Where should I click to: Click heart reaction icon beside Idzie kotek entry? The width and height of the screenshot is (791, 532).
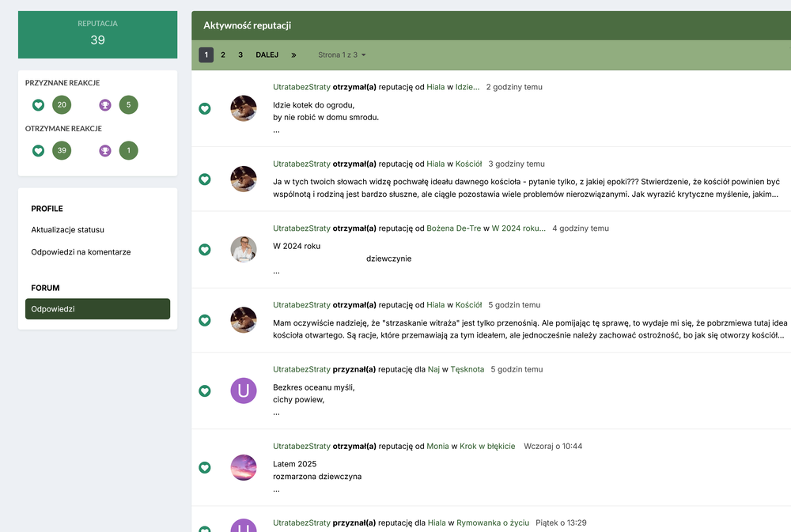(x=205, y=108)
